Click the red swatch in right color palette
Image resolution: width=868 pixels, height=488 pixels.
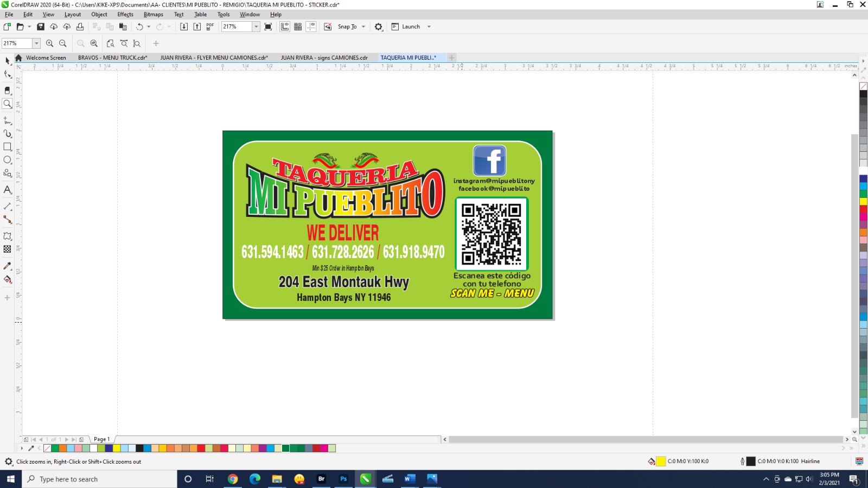pyautogui.click(x=863, y=209)
